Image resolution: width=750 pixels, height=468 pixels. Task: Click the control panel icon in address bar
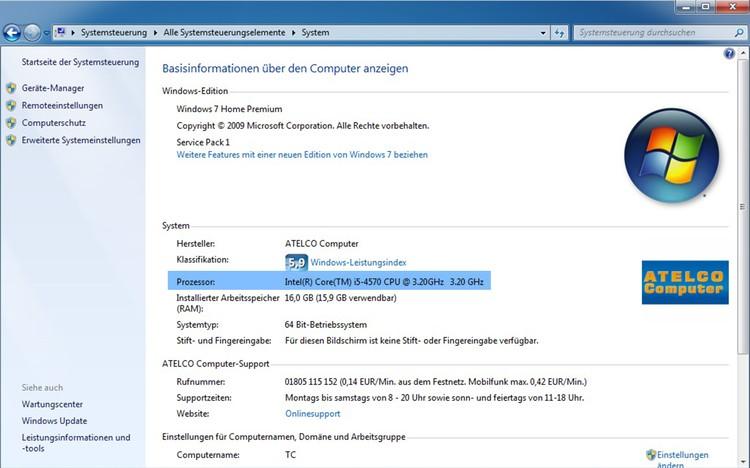click(x=61, y=32)
